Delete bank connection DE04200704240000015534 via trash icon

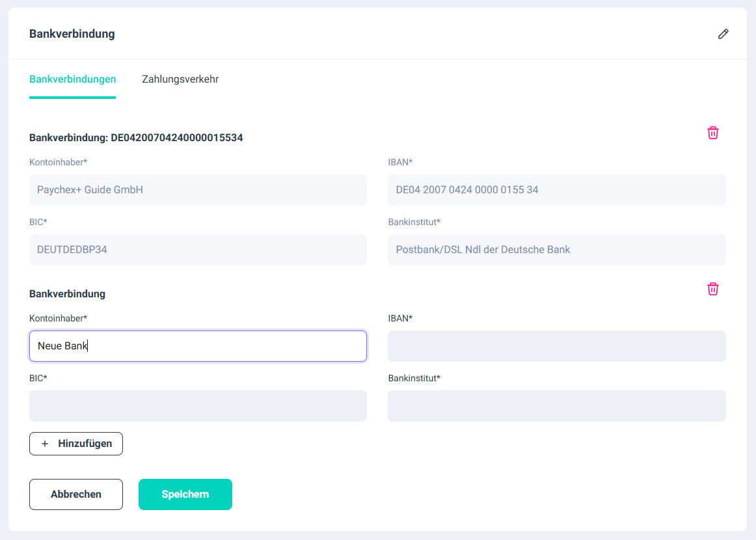pos(713,133)
